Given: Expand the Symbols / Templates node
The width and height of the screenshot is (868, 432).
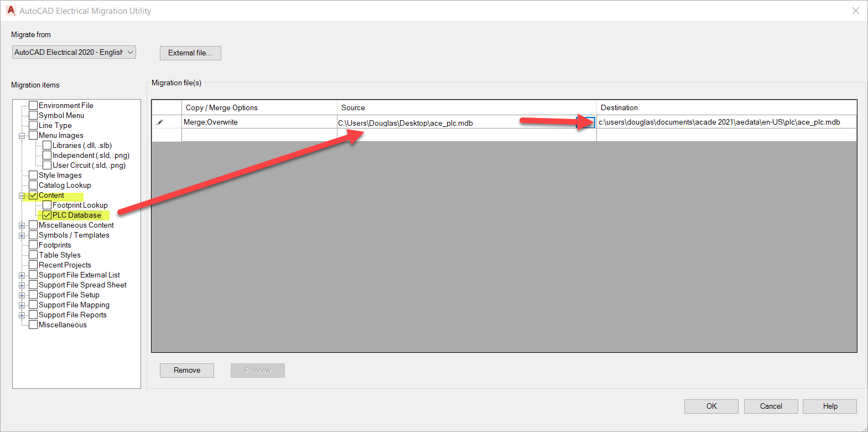Looking at the screenshot, I should [22, 235].
